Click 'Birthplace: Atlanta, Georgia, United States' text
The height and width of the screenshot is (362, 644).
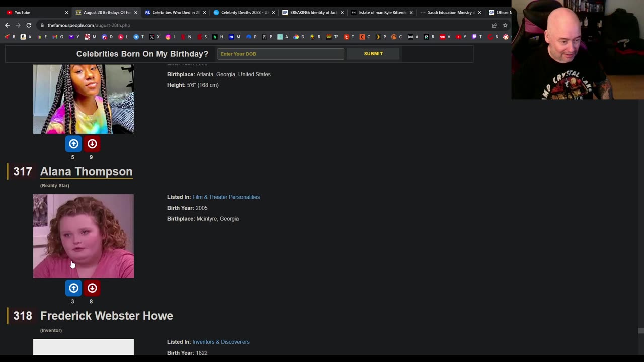[219, 74]
